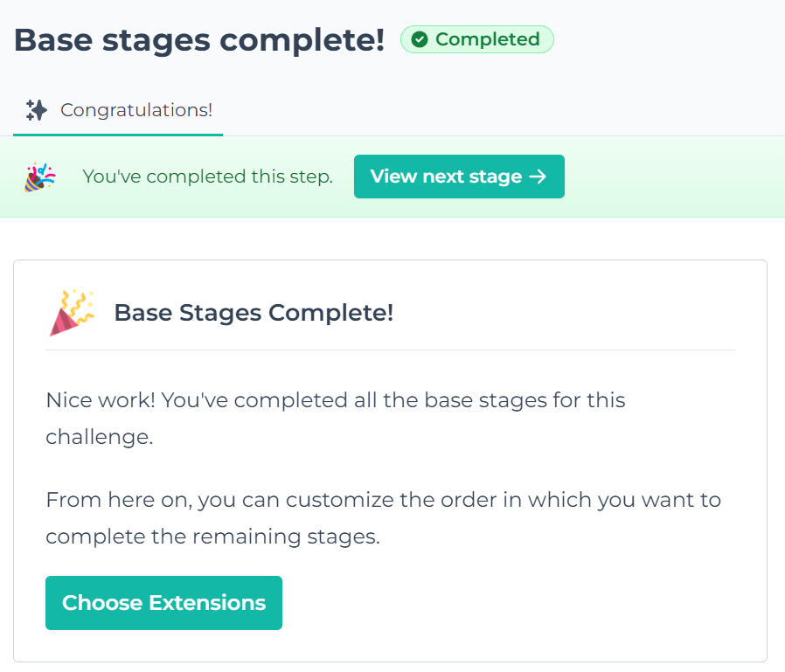Click the "Congratulations!" tab label text
This screenshot has height=672, width=785.
(x=136, y=111)
